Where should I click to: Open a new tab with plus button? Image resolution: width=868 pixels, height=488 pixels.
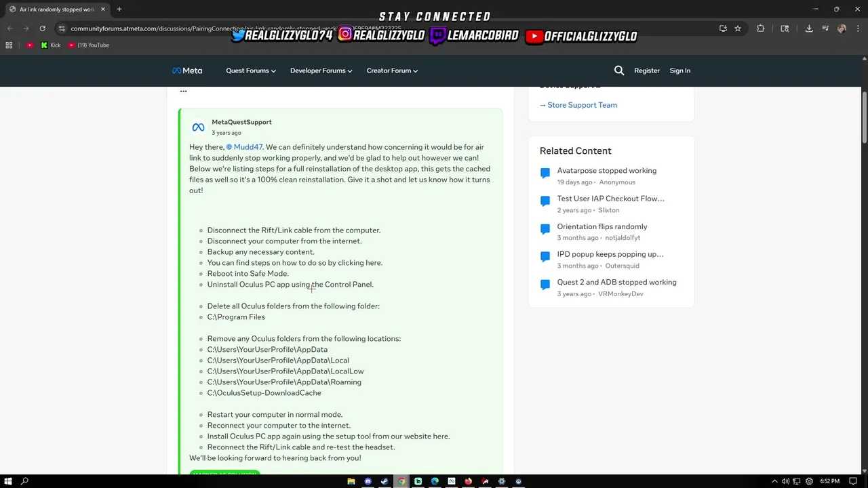(x=119, y=9)
